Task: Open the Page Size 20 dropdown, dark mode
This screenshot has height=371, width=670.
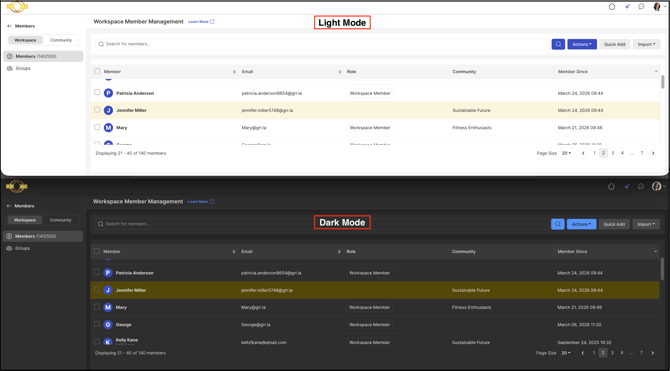Action: pos(566,353)
